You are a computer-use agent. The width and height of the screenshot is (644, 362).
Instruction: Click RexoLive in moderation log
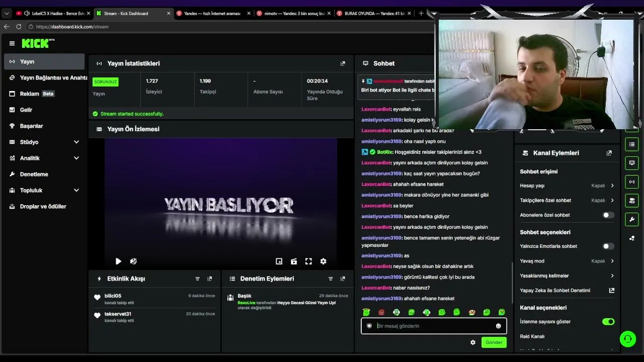[247, 303]
